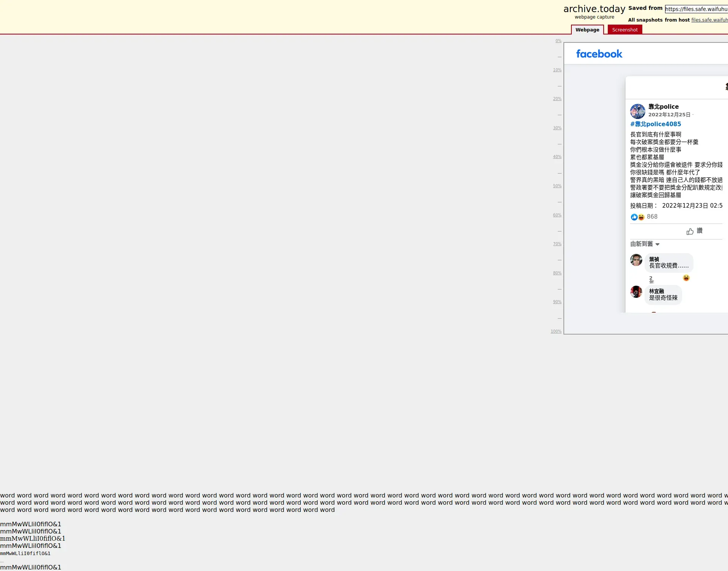Image resolution: width=728 pixels, height=571 pixels.
Task: Click the 靠北police page name
Action: pos(663,107)
